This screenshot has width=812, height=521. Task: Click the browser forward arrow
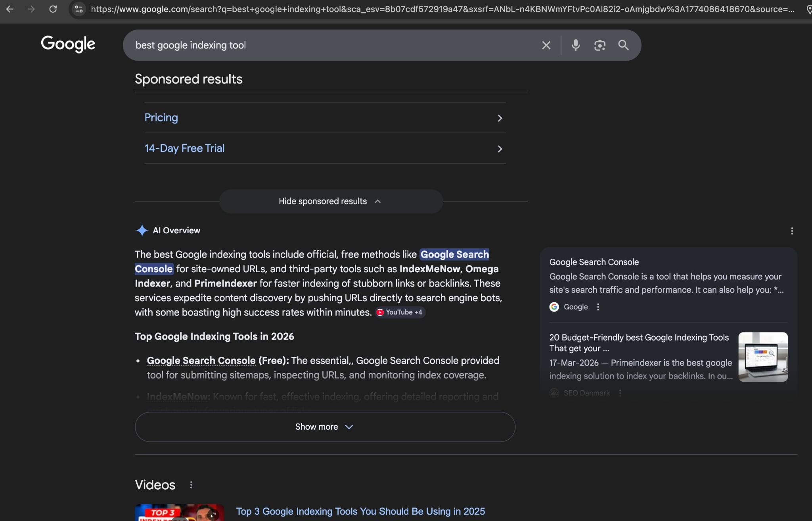tap(31, 9)
